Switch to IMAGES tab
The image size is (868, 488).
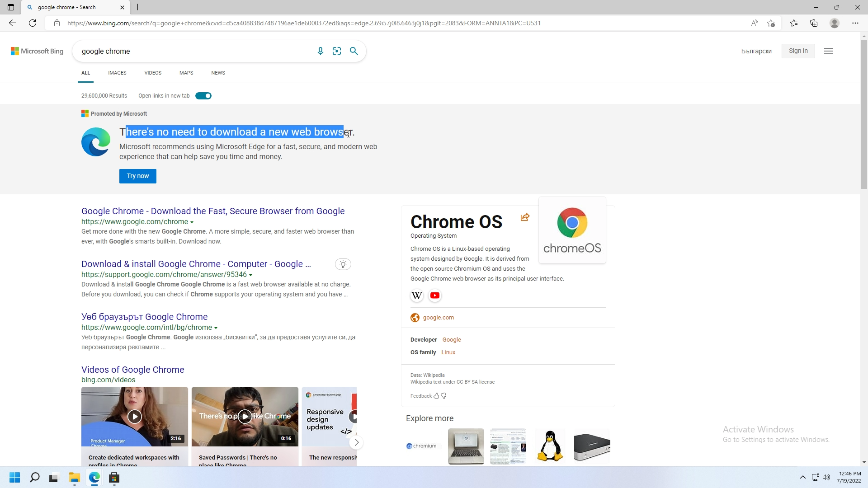117,73
